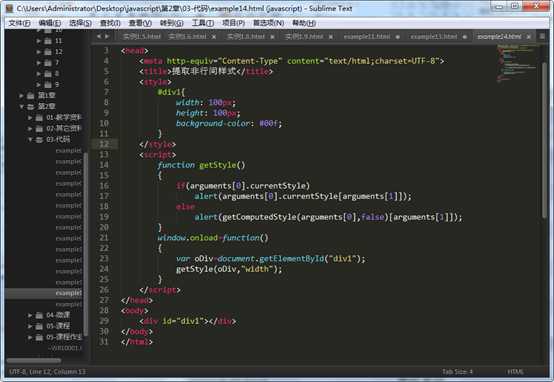Switch to the example13.html tab

click(x=434, y=37)
